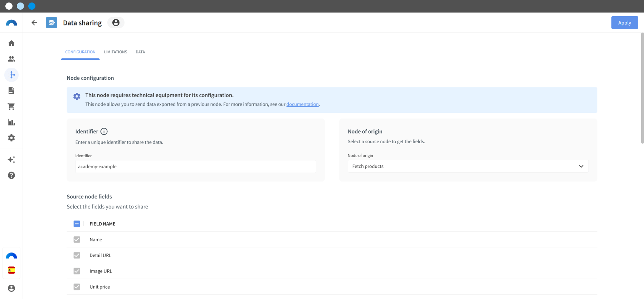Select the workflow branch icon in sidebar
This screenshot has width=644, height=299.
click(11, 75)
